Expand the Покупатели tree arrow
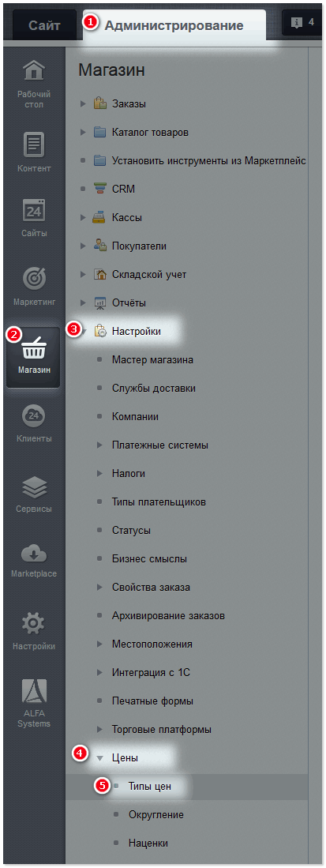 click(x=83, y=246)
